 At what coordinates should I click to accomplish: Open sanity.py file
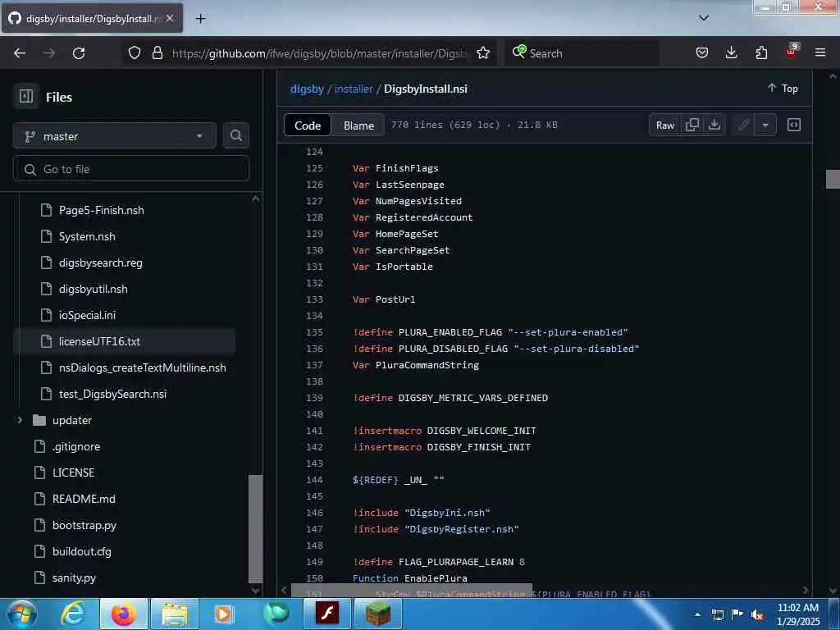[x=74, y=577]
